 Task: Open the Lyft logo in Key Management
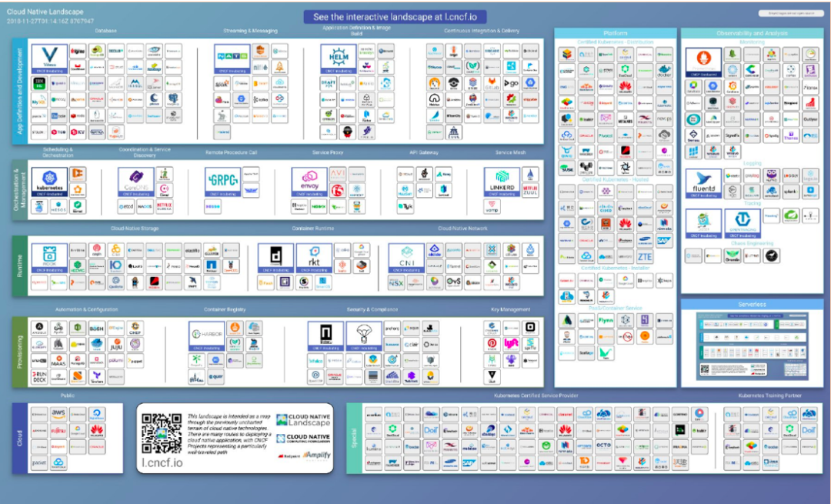click(511, 345)
